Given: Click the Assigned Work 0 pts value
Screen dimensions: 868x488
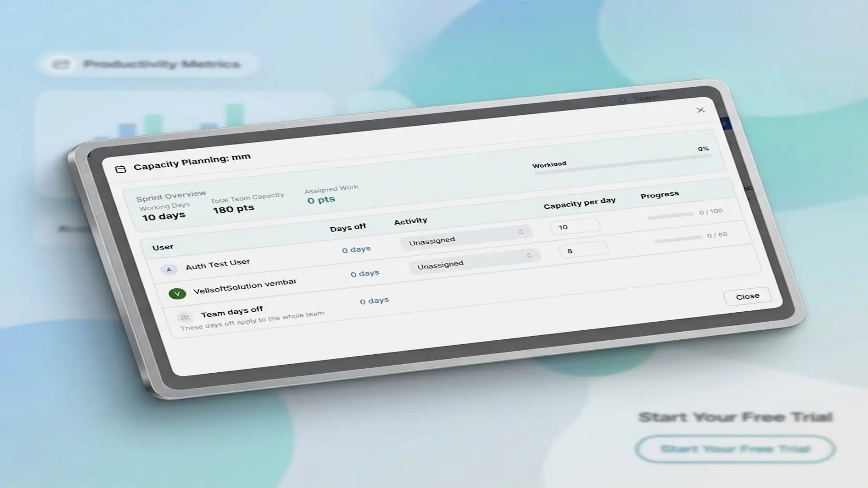Looking at the screenshot, I should coord(321,200).
